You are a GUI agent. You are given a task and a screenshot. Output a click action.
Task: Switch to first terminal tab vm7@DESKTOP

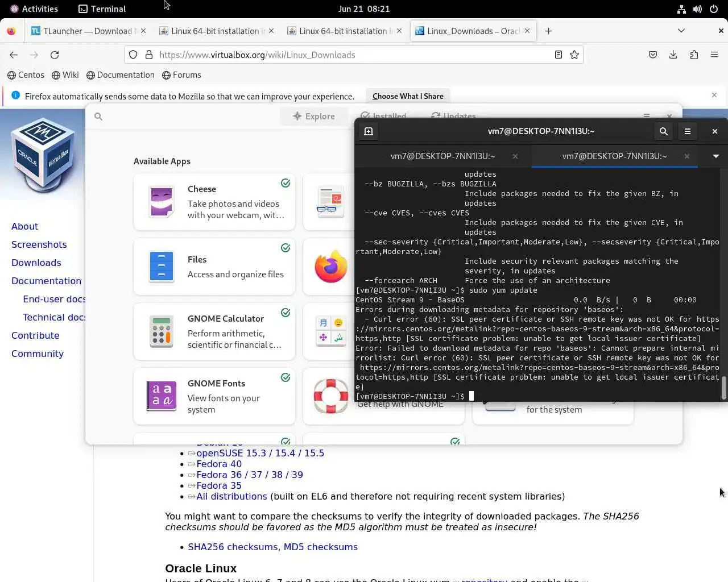[443, 156]
